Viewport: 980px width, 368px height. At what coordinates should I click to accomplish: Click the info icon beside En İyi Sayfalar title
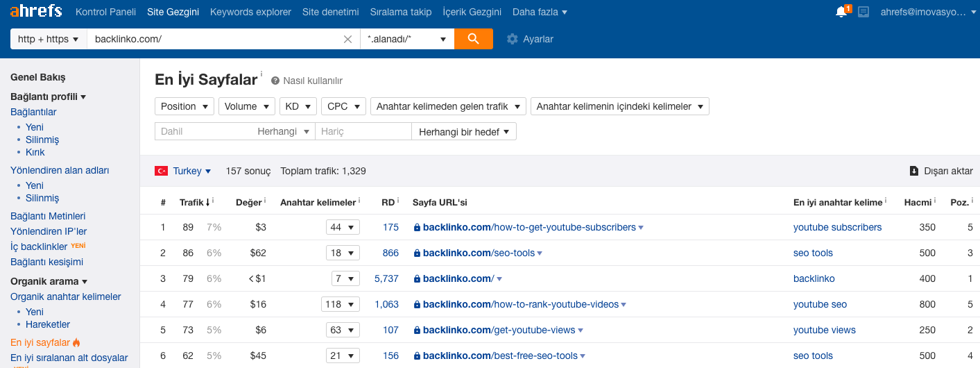[261, 74]
